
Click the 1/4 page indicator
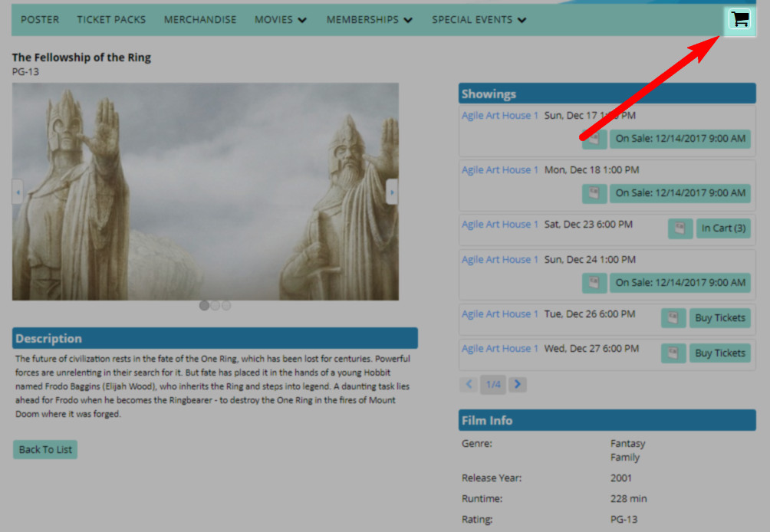tap(493, 384)
